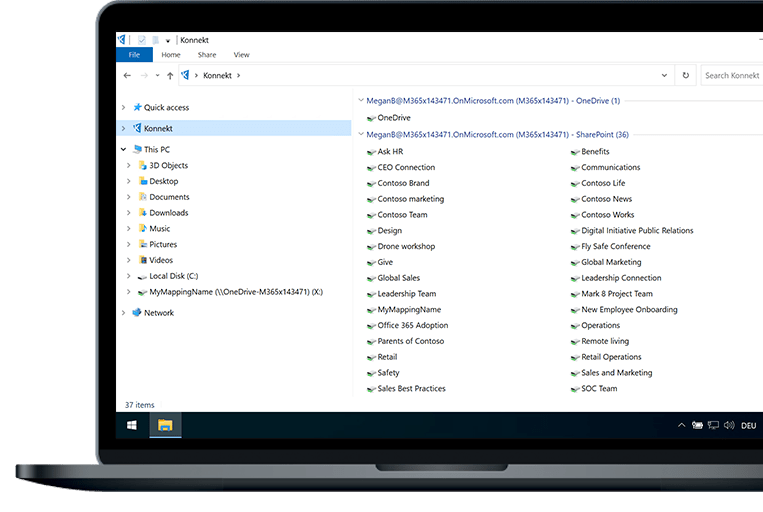Collapse the SharePoint (36) group header
The height and width of the screenshot is (512, 763).
point(361,134)
